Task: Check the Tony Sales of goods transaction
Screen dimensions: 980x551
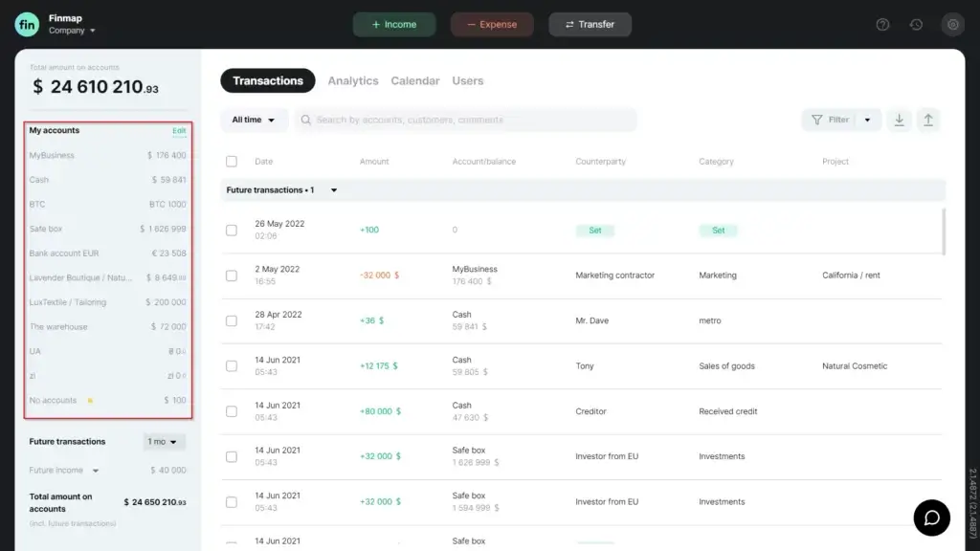Action: 232,366
